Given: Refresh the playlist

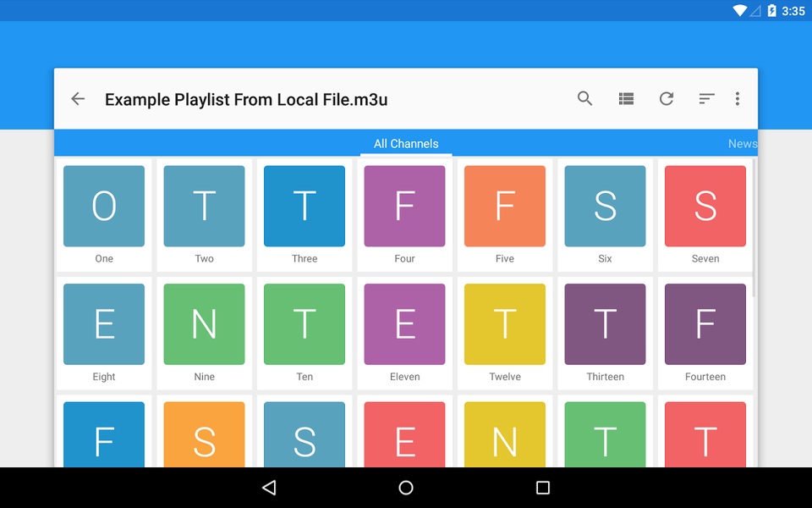Looking at the screenshot, I should tap(667, 98).
